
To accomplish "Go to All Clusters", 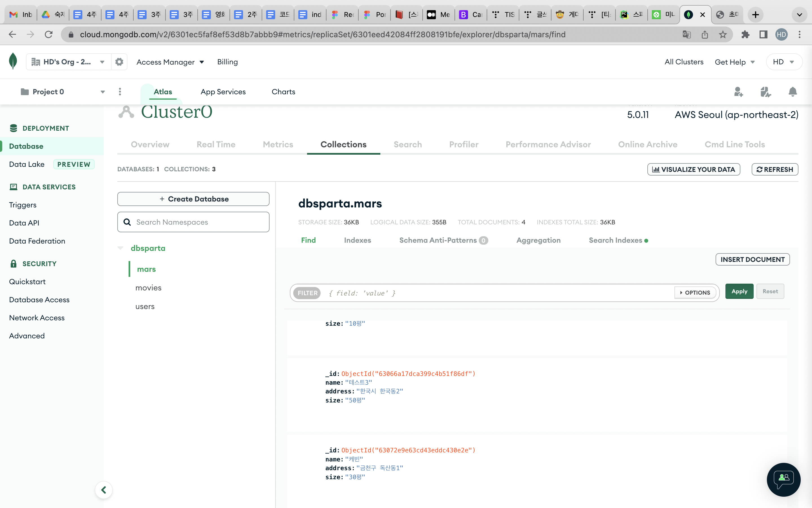I will click(x=684, y=62).
